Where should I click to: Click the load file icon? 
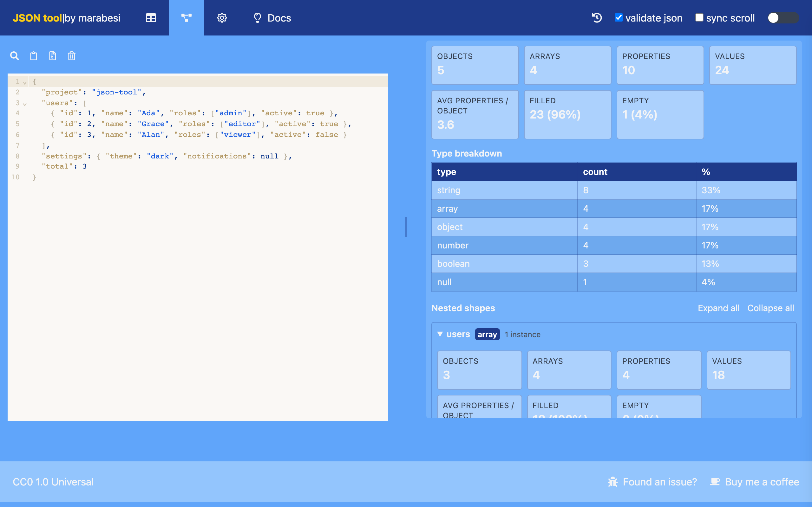[53, 56]
